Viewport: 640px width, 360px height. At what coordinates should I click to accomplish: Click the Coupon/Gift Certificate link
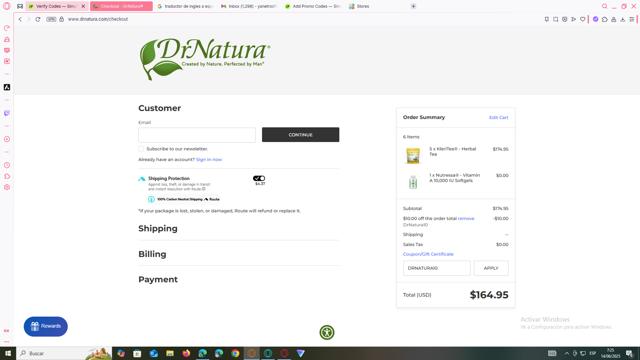coord(428,254)
